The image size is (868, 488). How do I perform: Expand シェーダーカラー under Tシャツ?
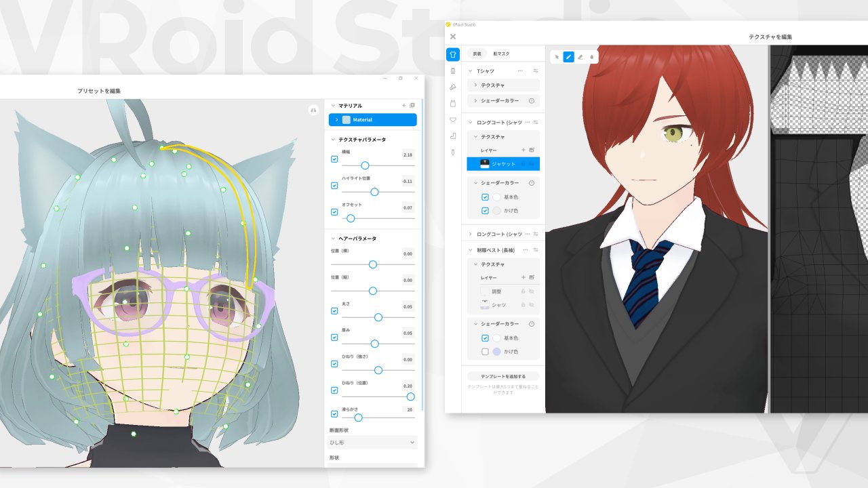pos(476,100)
